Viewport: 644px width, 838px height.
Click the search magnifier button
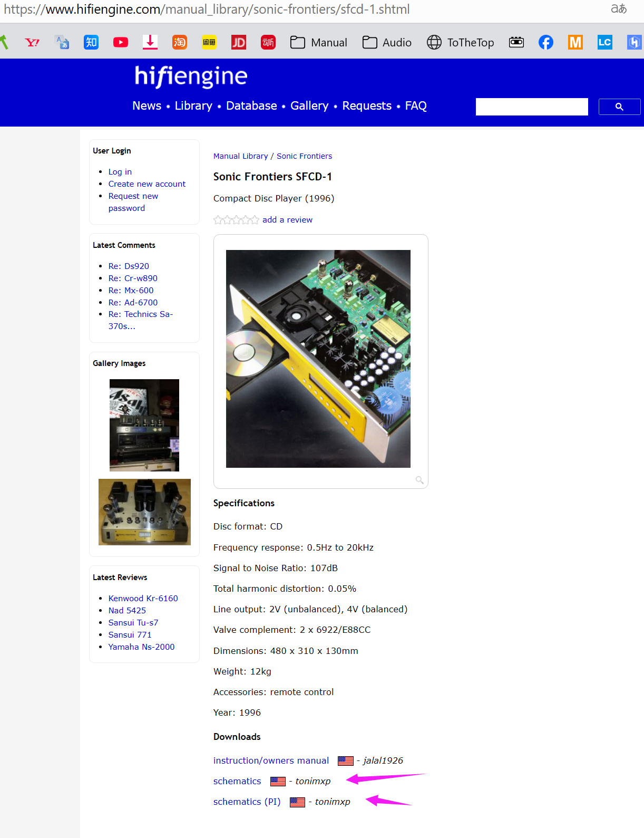tap(619, 107)
